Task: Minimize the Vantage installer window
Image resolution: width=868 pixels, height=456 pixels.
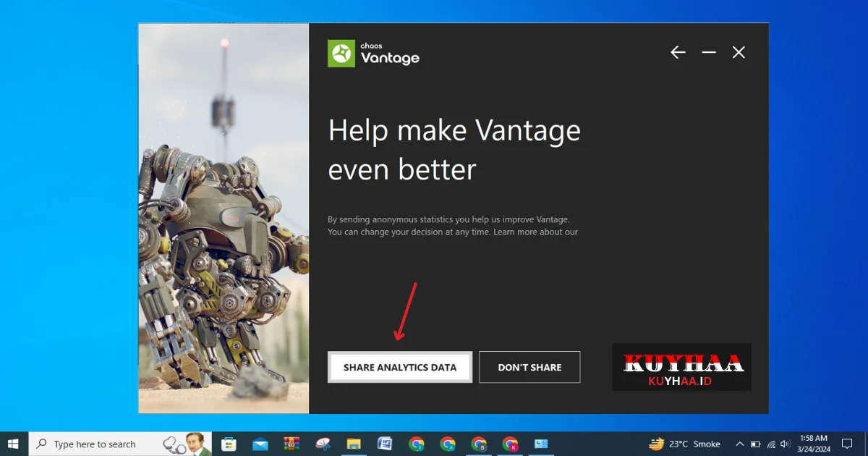Action: [709, 52]
